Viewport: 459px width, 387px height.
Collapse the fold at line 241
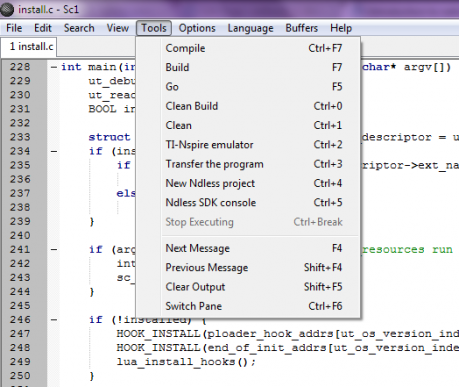[54, 250]
